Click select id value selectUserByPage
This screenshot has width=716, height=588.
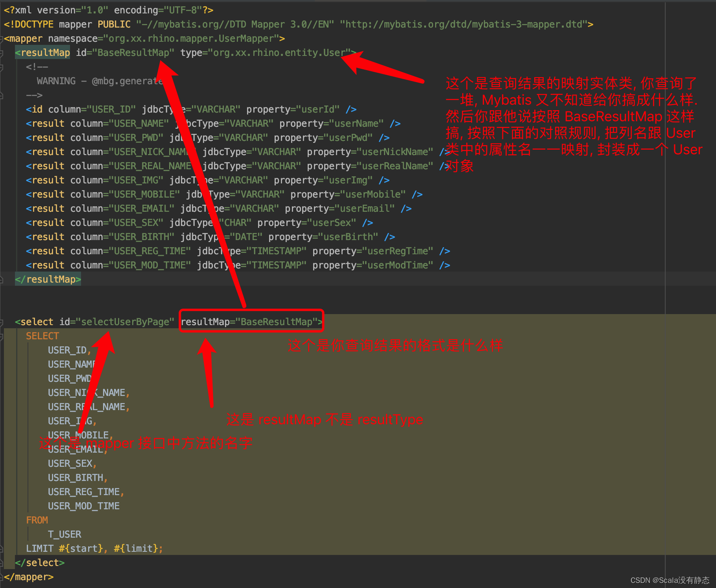pyautogui.click(x=125, y=322)
